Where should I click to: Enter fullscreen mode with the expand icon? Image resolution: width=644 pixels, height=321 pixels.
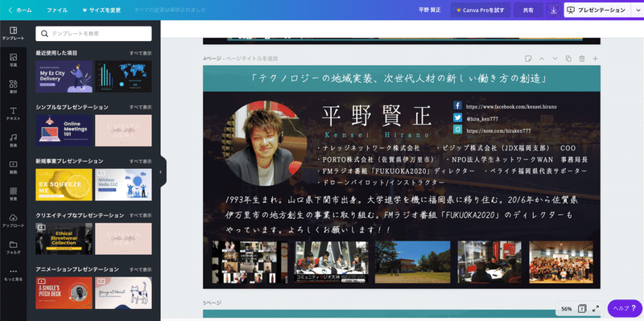tap(595, 308)
